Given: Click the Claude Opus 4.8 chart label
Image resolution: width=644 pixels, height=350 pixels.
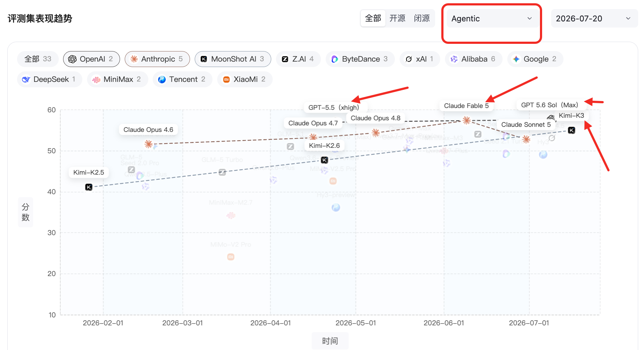Looking at the screenshot, I should tap(375, 118).
